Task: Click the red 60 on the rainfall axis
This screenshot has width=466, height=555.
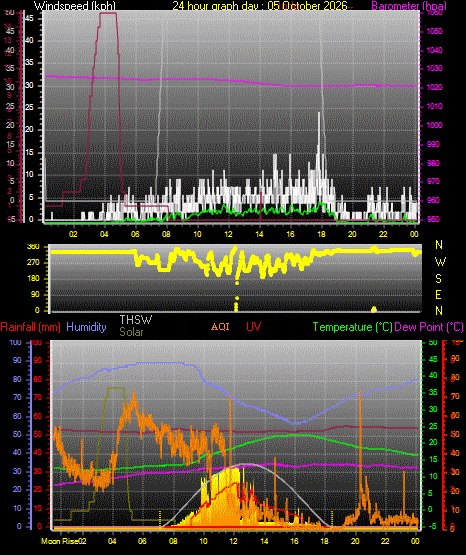Action: [38, 416]
